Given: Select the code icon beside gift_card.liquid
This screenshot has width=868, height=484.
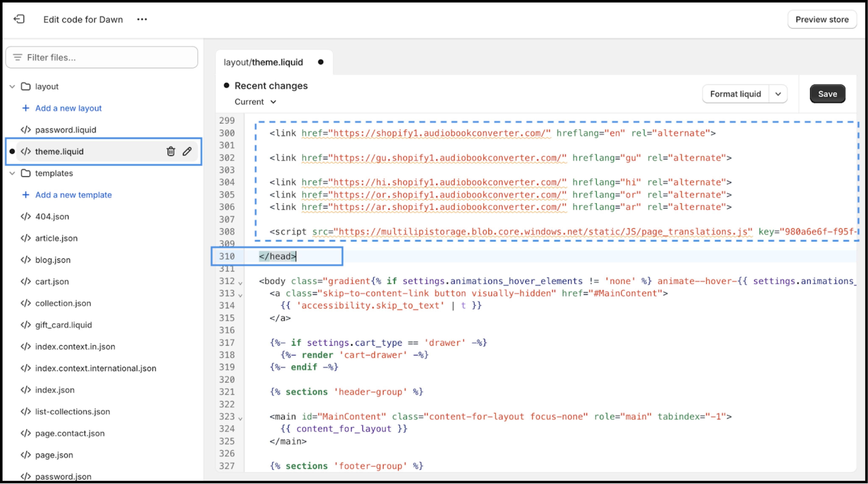Looking at the screenshot, I should pos(26,325).
